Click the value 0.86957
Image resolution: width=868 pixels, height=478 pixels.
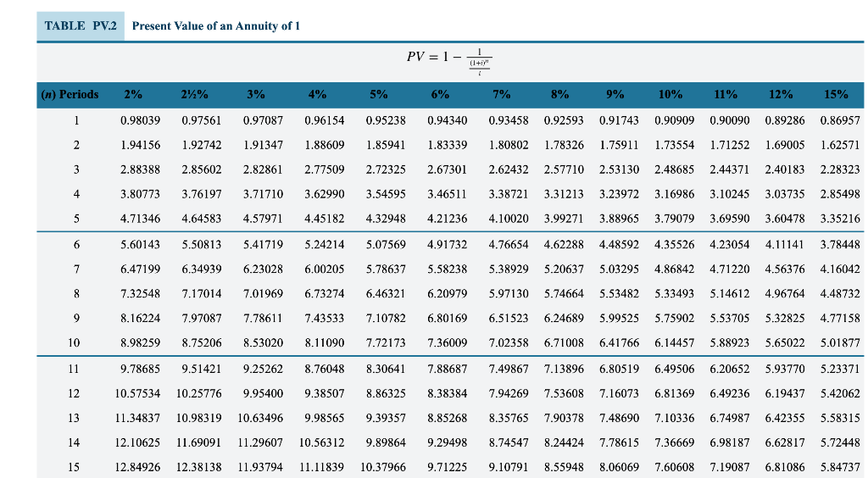[840, 120]
